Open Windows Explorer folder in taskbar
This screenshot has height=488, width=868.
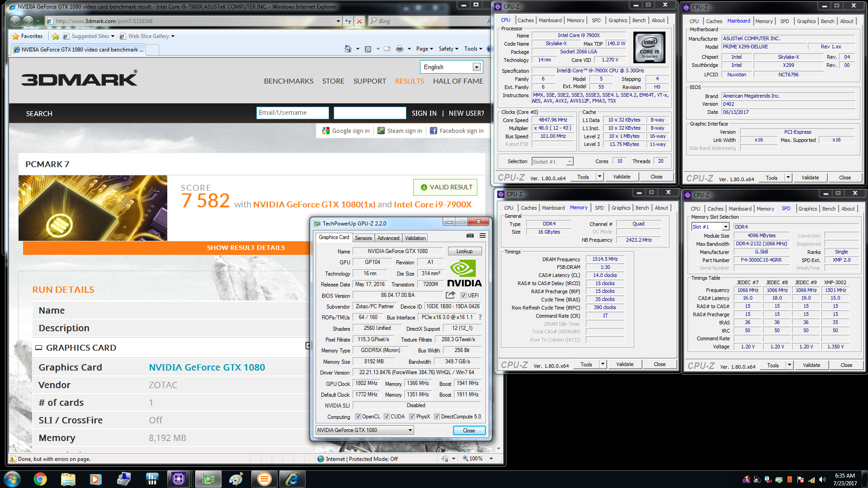[x=68, y=479]
